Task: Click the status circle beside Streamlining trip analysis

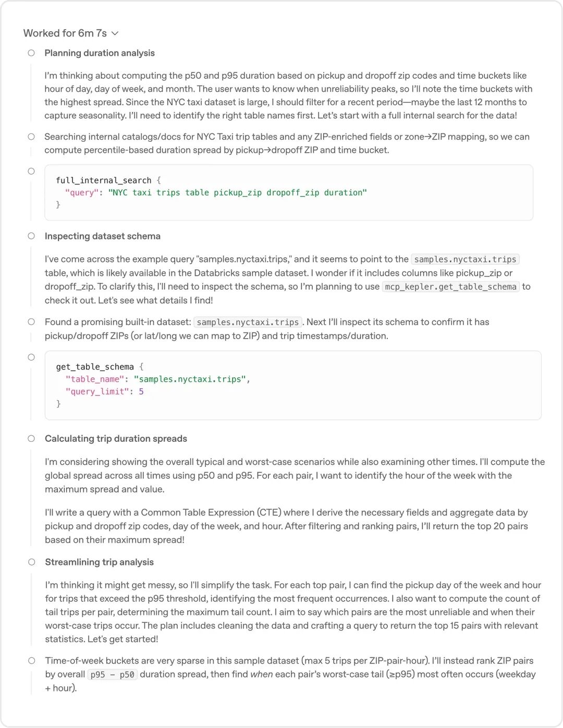Action: tap(31, 562)
